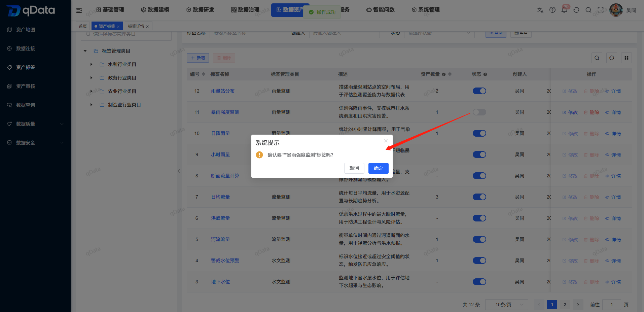Open the 数据建模 top menu
Screen dimensions: 644x312
(x=155, y=10)
